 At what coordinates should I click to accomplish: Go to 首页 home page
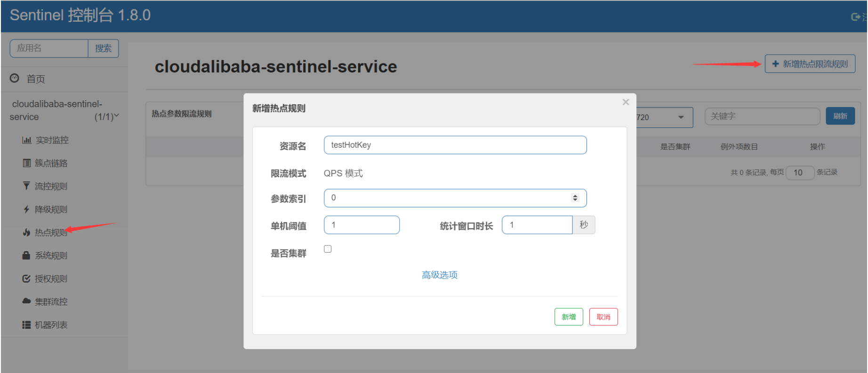click(35, 79)
